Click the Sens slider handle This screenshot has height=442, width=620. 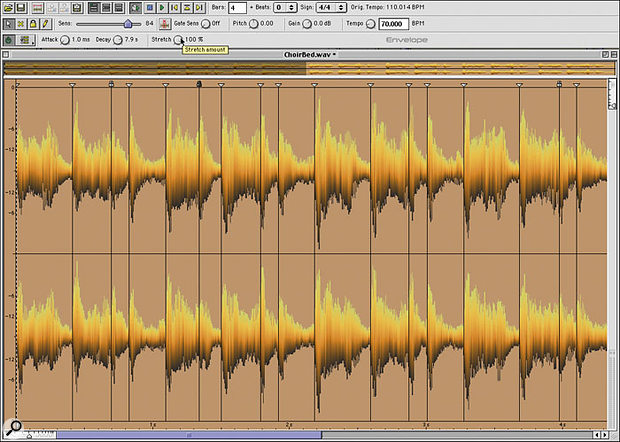tap(128, 24)
